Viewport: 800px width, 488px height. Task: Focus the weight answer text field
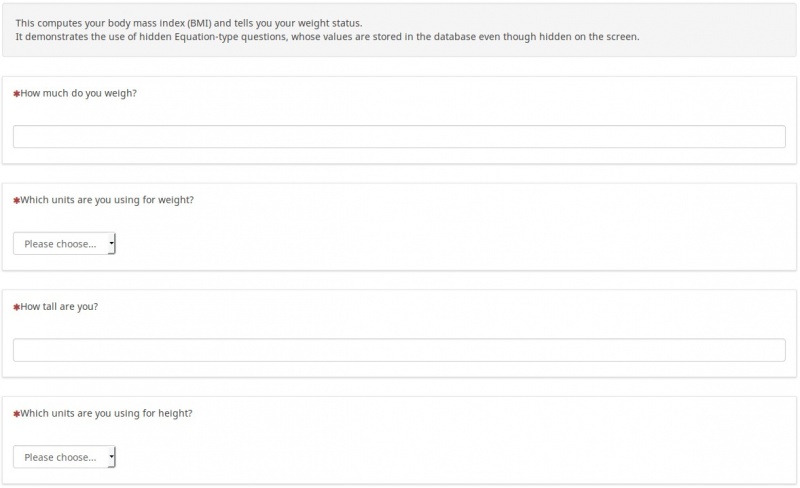pos(399,136)
